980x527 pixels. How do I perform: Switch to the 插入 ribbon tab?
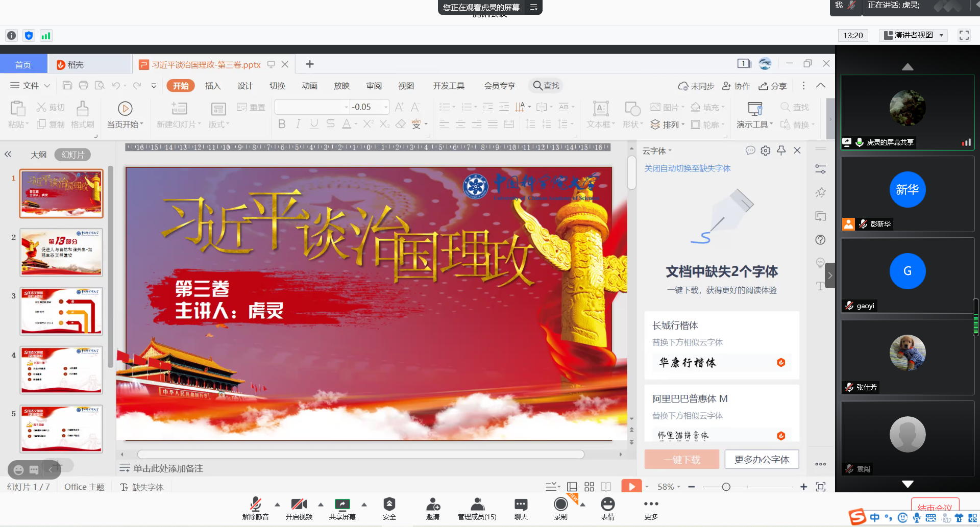213,86
